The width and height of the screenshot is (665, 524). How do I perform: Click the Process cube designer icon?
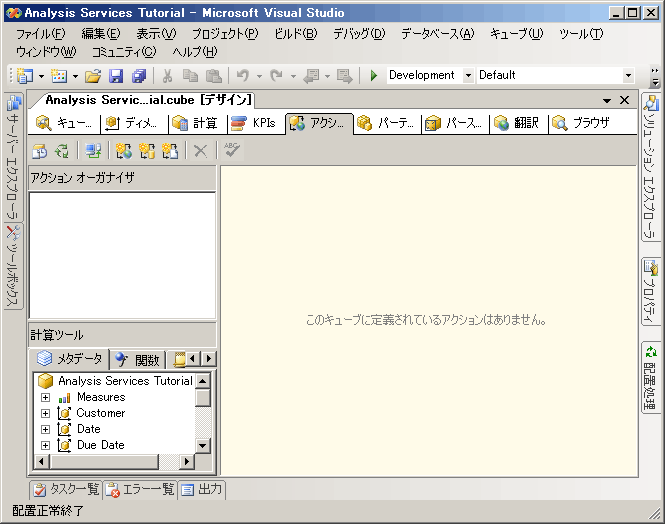(x=39, y=151)
